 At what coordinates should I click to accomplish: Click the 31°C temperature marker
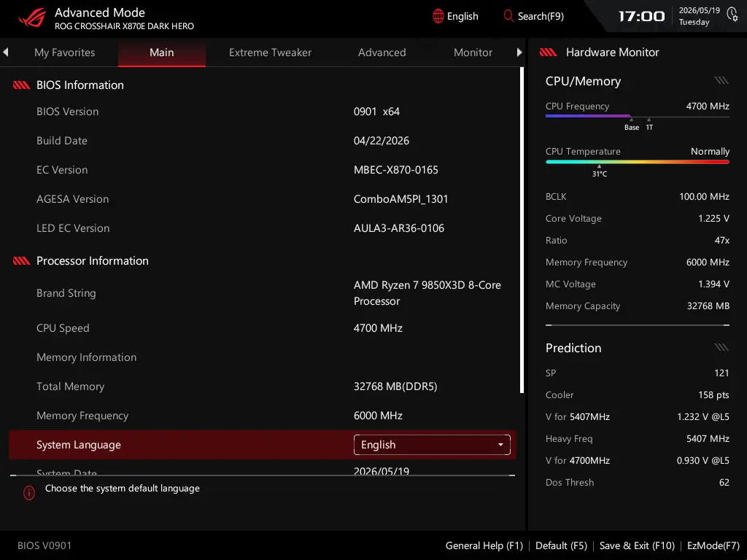[x=600, y=172]
